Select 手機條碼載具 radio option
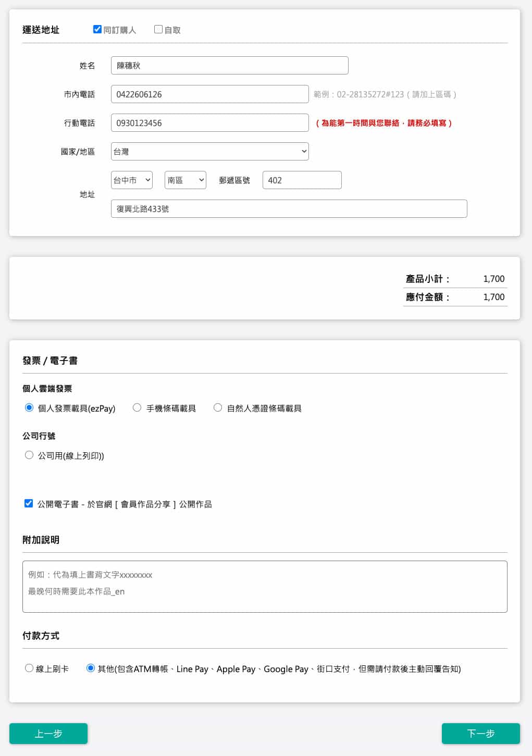The image size is (532, 756). (x=137, y=407)
